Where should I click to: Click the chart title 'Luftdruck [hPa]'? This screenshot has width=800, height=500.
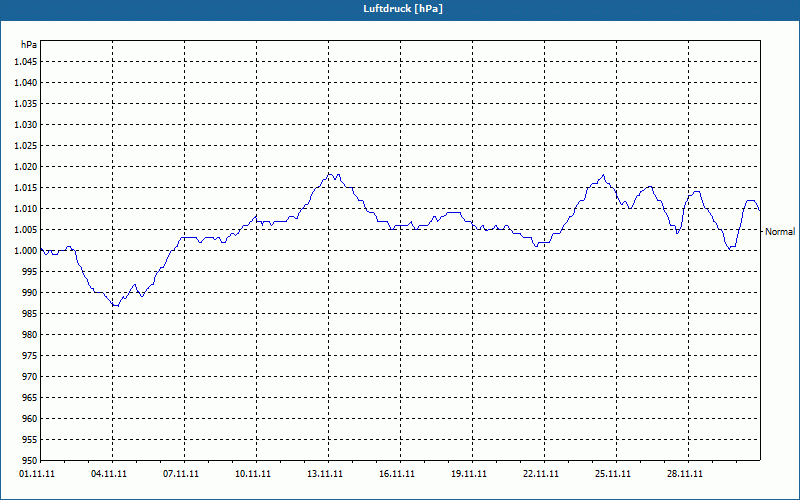coord(403,9)
